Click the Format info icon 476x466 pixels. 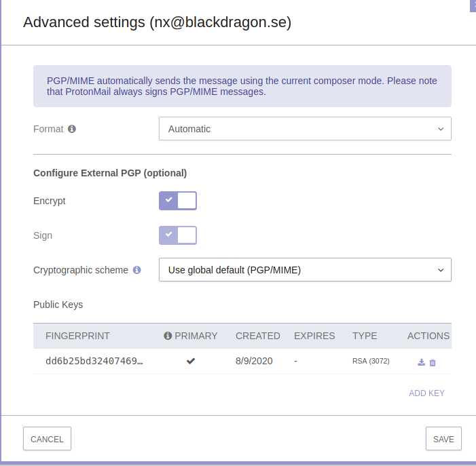click(x=72, y=129)
